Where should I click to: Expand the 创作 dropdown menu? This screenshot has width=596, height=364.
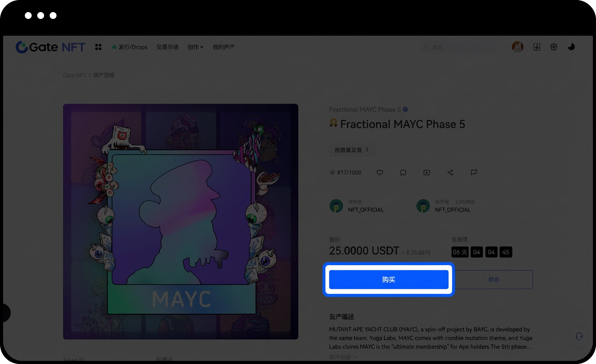(x=195, y=47)
